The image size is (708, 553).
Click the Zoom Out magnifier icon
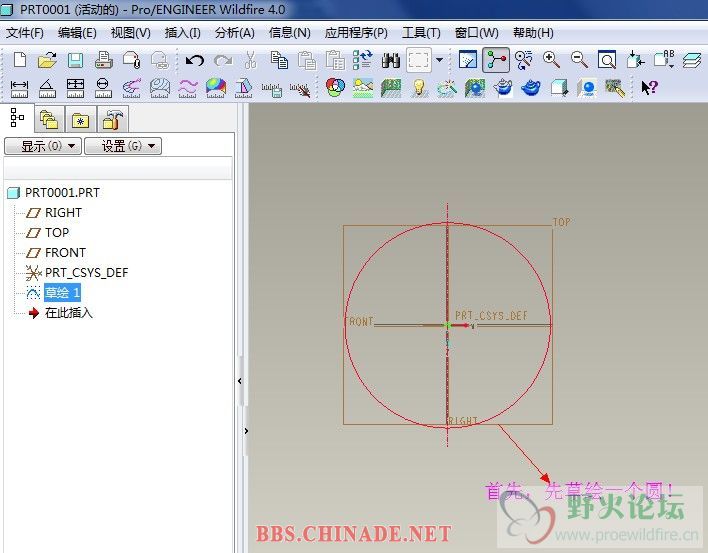pos(579,60)
